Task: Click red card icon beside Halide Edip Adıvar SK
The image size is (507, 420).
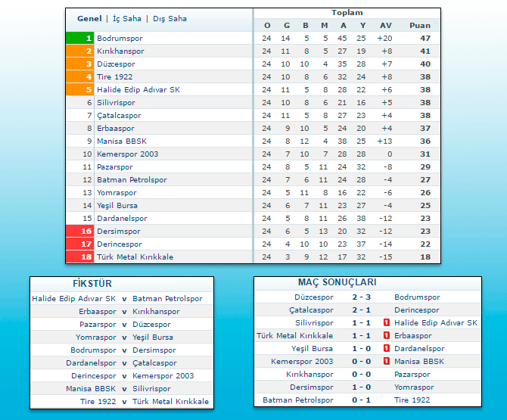Action: 387,322
